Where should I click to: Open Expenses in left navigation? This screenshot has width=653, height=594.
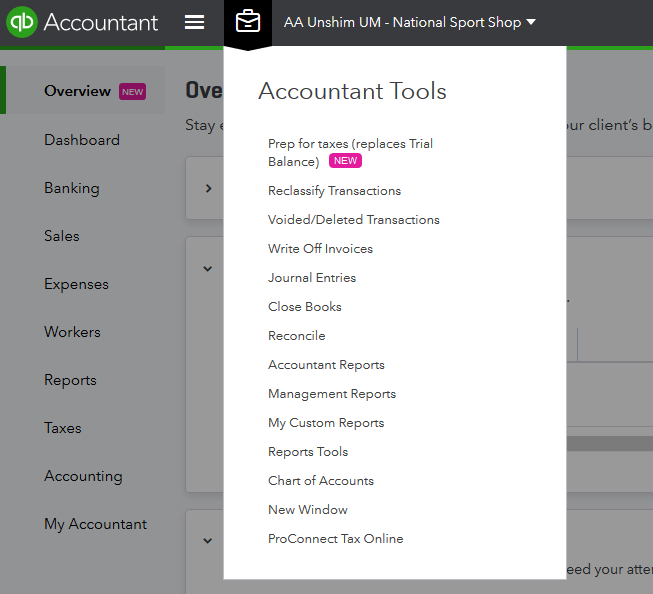(x=76, y=284)
